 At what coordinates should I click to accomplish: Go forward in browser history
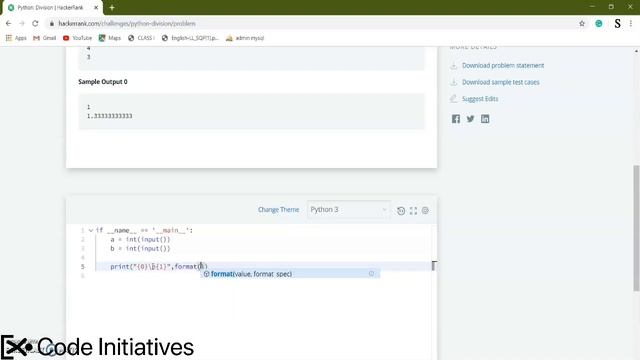click(22, 24)
